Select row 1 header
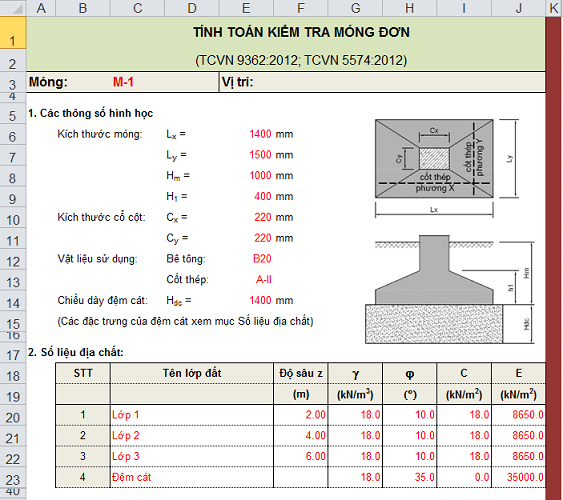 [13, 33]
